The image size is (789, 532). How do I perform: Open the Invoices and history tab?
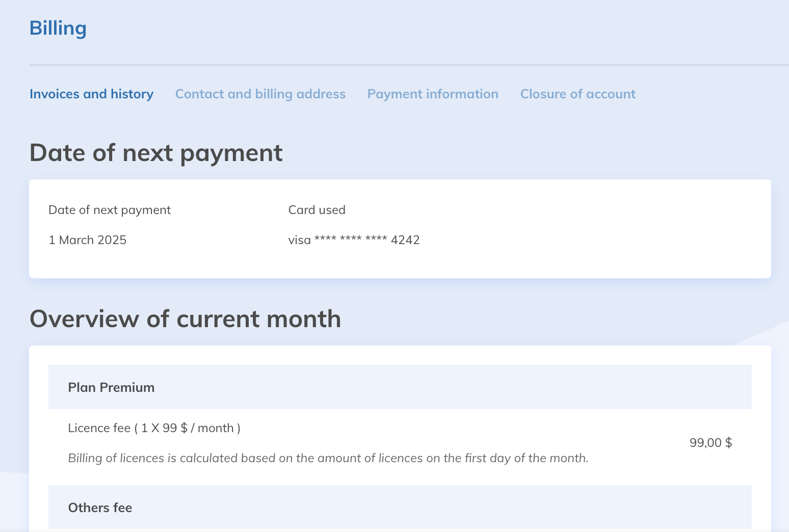point(91,94)
